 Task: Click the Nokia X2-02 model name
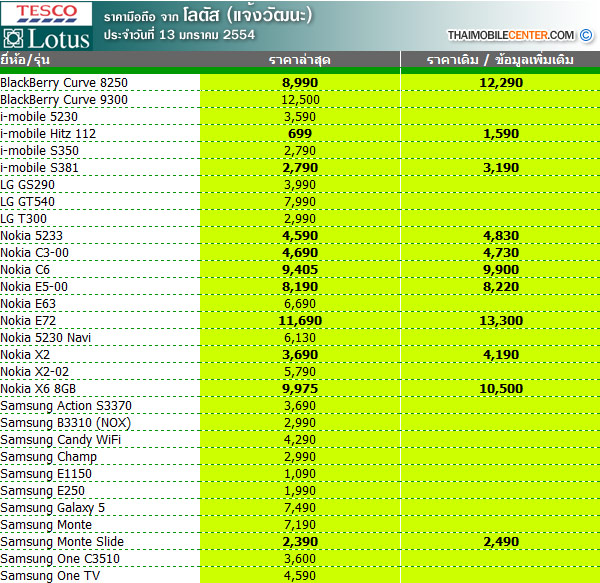pos(34,372)
